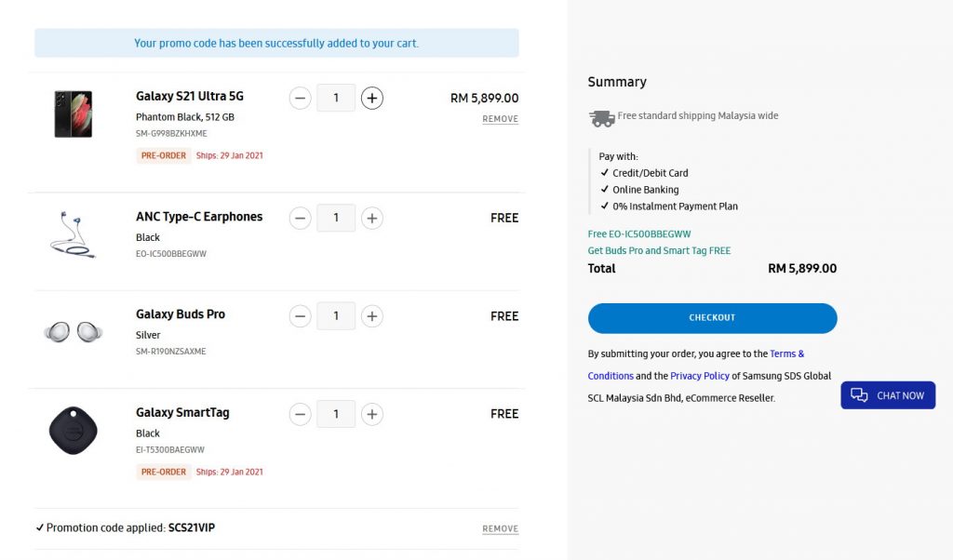The image size is (953, 560).
Task: Decrease quantity of ANC Type-C Earphones
Action: coord(300,218)
